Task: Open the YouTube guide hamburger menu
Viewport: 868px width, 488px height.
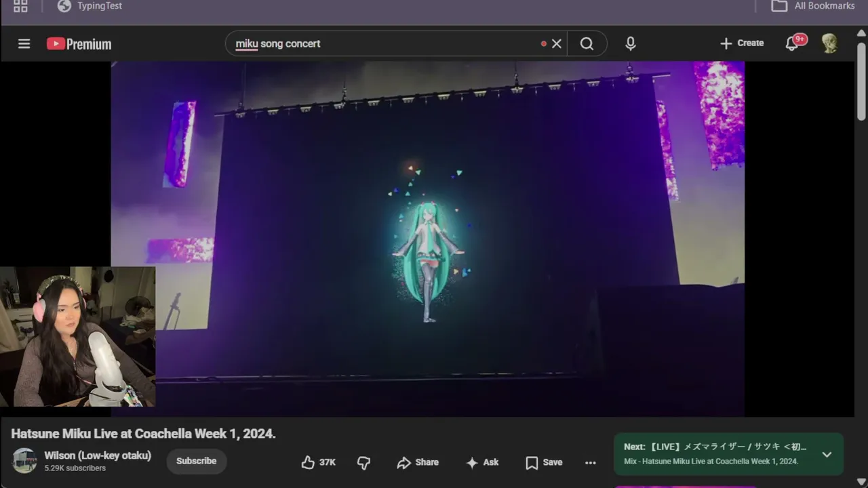Action: 24,44
